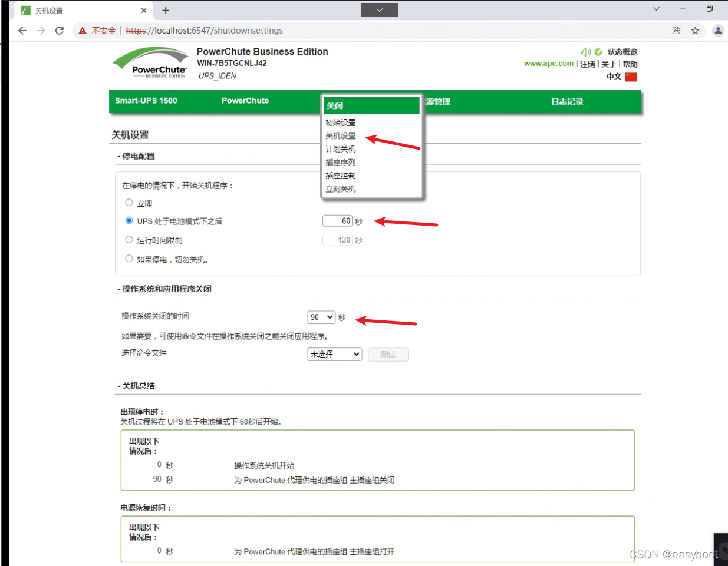Image resolution: width=728 pixels, height=566 pixels.
Task: Select 插座序列 in the dropdown menu
Action: [341, 163]
